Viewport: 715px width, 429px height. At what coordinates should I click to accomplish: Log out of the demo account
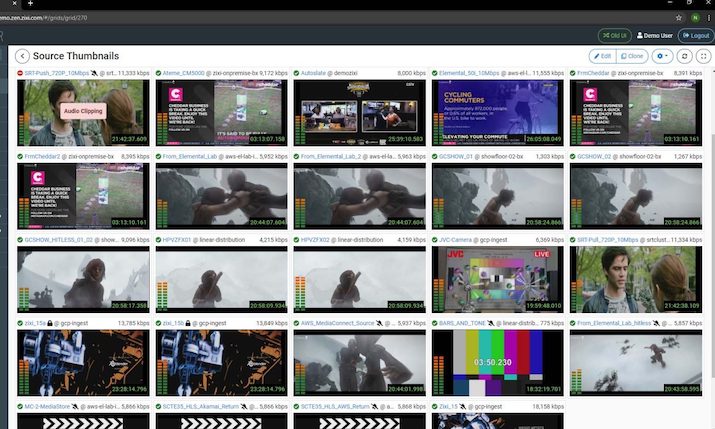(696, 36)
